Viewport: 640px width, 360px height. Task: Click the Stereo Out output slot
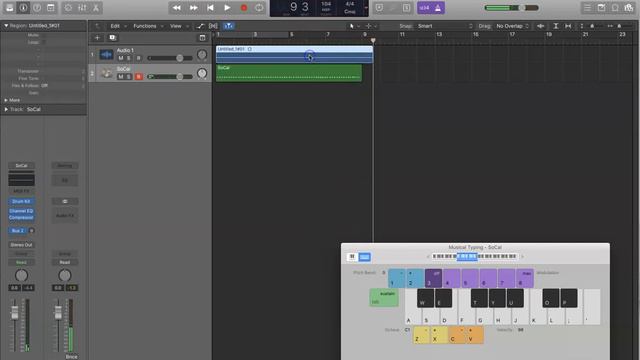coord(21,245)
